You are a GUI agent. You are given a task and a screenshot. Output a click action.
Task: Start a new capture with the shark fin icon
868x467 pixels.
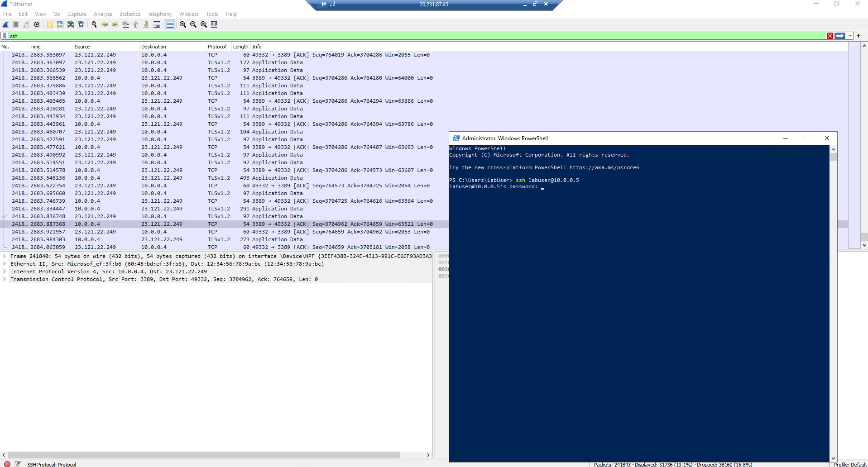click(x=5, y=24)
